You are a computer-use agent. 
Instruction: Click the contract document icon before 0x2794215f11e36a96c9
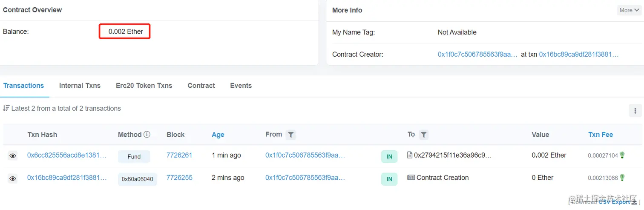(410, 155)
